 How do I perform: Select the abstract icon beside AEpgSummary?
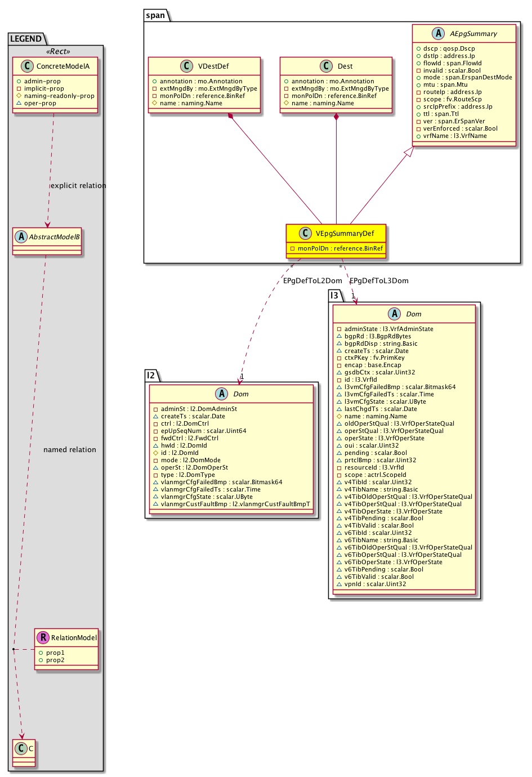(x=439, y=33)
